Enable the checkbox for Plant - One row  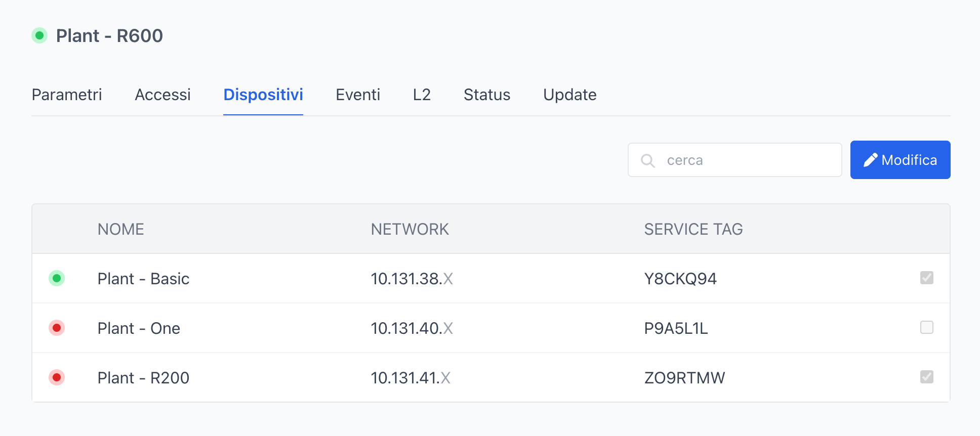click(x=926, y=327)
